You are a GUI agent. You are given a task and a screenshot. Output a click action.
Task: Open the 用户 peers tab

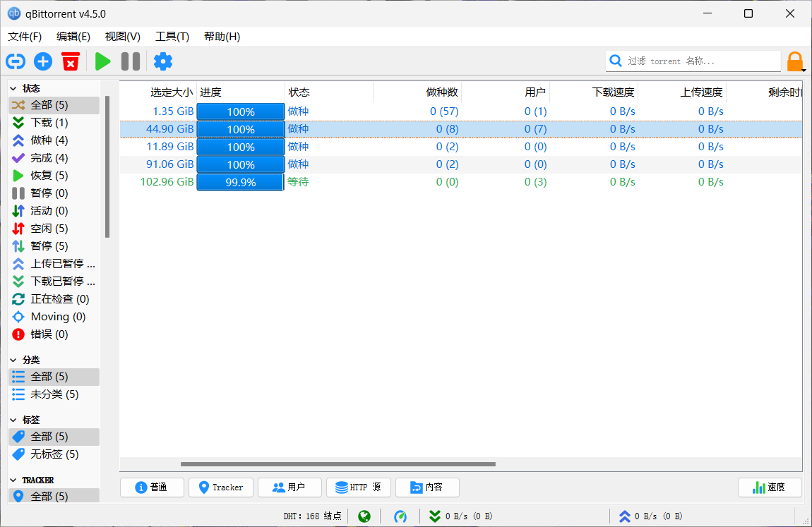point(289,487)
